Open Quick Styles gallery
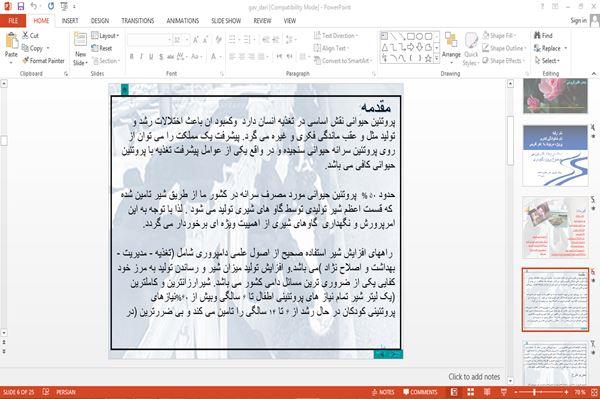 tap(471, 50)
